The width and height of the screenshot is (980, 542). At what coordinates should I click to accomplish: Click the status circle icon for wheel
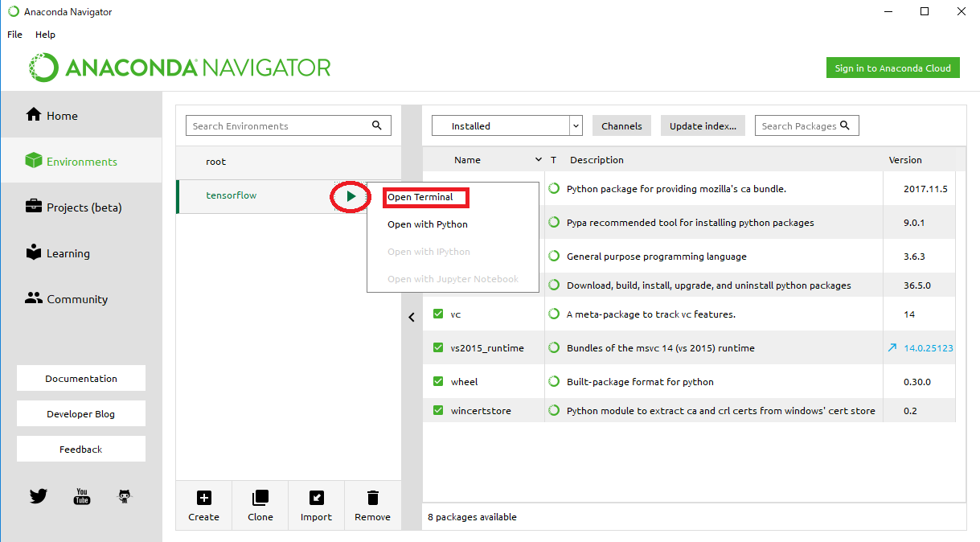pos(555,382)
